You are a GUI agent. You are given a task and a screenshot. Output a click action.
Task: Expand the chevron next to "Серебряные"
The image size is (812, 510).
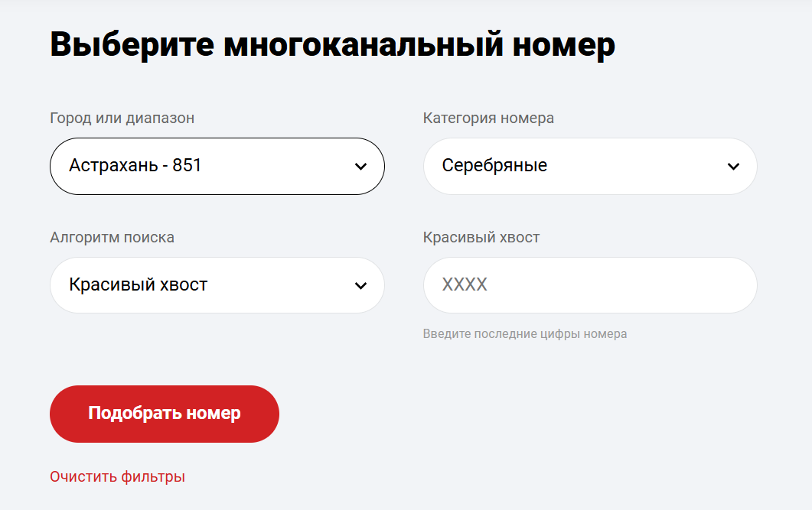tap(733, 166)
